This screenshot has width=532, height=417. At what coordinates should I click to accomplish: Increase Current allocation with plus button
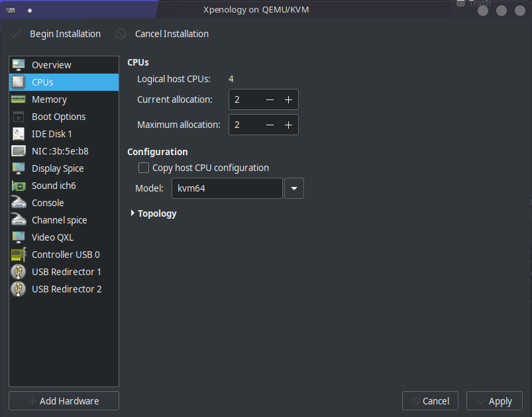click(288, 99)
